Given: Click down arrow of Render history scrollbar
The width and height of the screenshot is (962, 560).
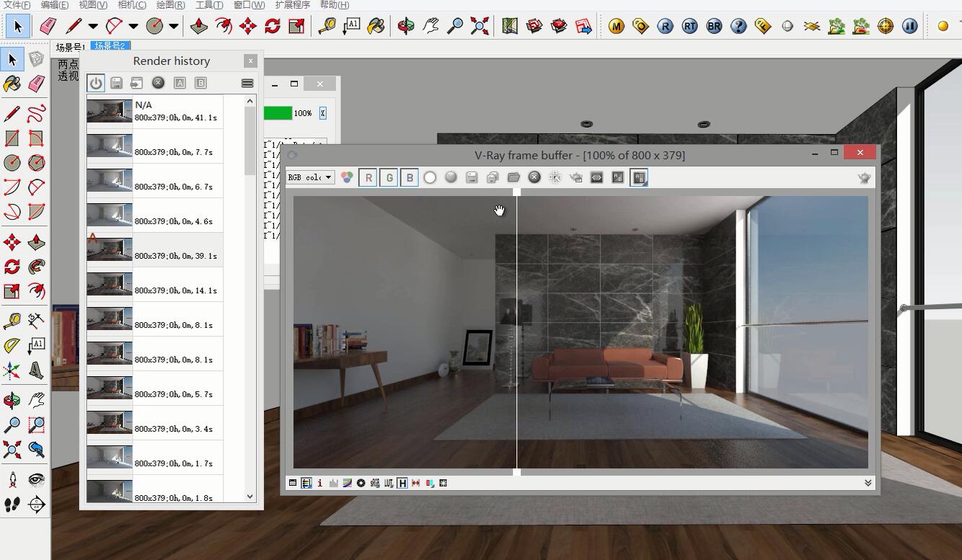Looking at the screenshot, I should (250, 496).
